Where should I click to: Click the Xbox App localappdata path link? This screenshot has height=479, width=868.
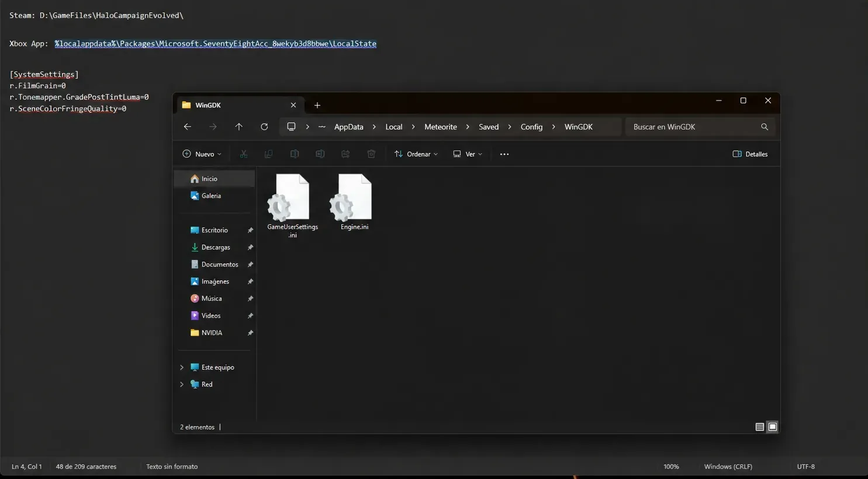point(215,44)
